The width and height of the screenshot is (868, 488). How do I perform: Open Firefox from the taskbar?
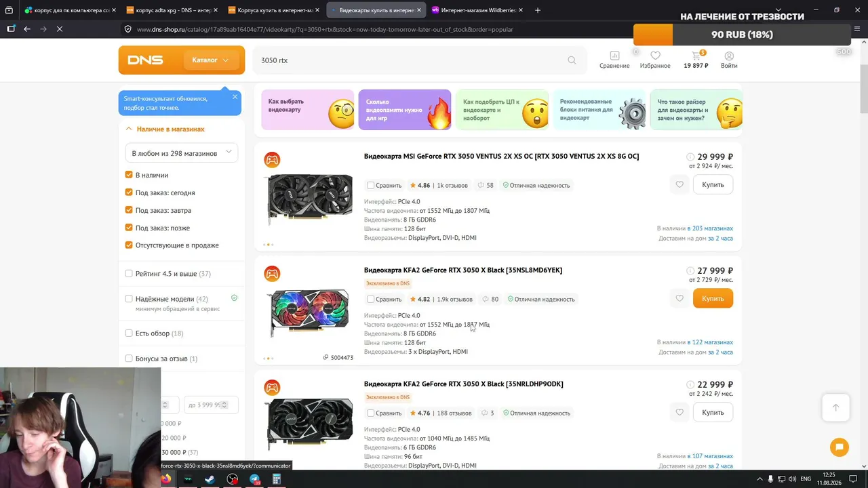tap(166, 479)
